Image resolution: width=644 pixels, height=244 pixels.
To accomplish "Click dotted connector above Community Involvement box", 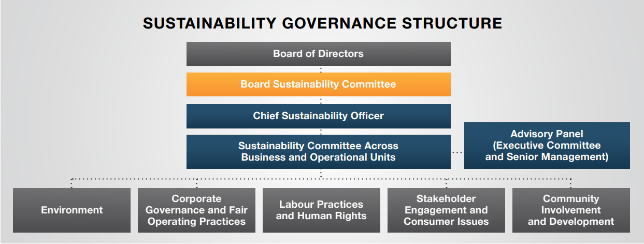I will (571, 183).
